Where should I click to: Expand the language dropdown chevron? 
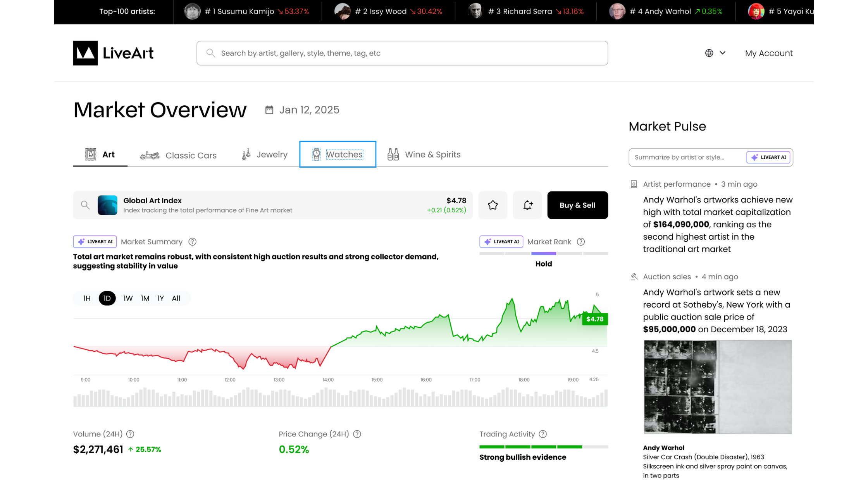723,53
